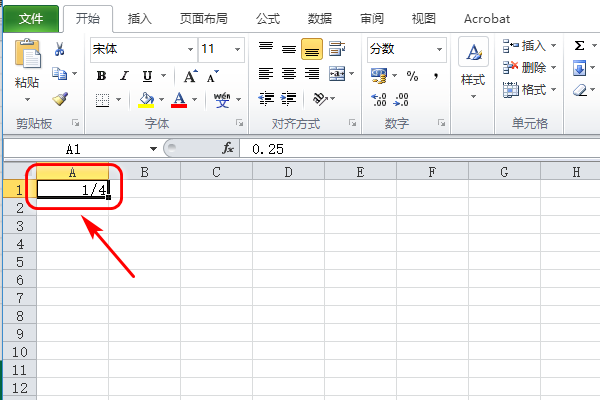Switch to the 审阅 tab
The width and height of the screenshot is (600, 400).
coord(372,18)
